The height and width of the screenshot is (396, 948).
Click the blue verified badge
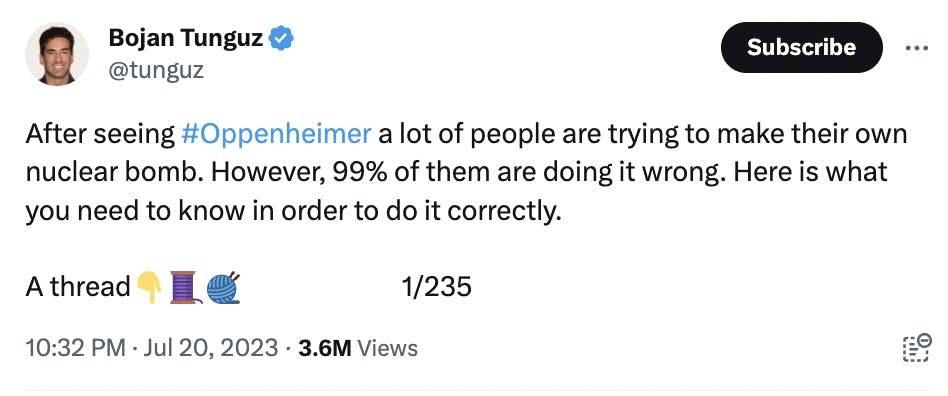click(x=281, y=38)
